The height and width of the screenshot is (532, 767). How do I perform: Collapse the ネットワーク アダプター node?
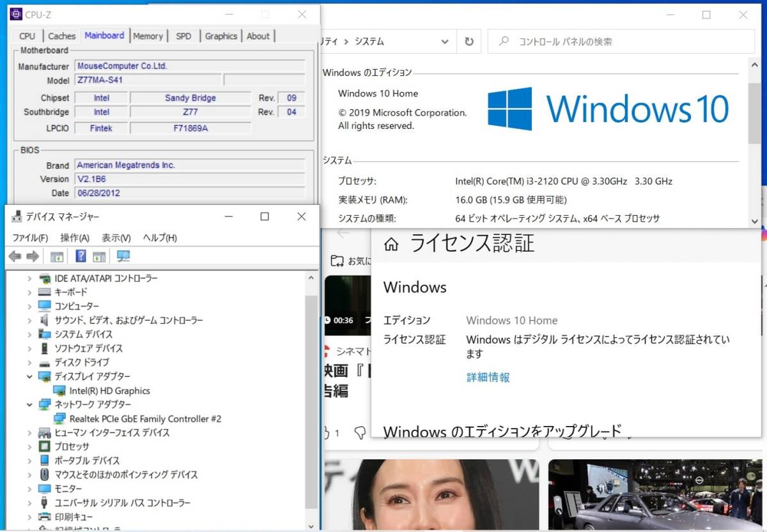click(29, 405)
